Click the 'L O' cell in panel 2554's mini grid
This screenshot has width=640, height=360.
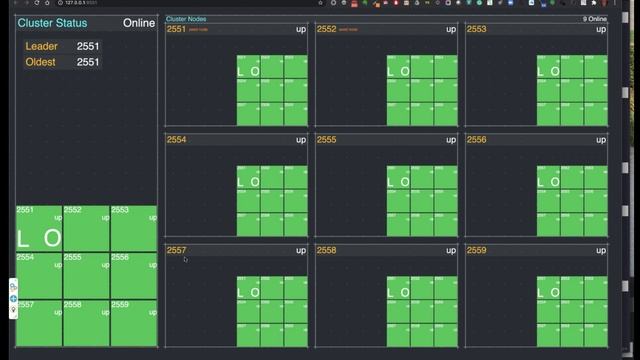click(x=248, y=177)
